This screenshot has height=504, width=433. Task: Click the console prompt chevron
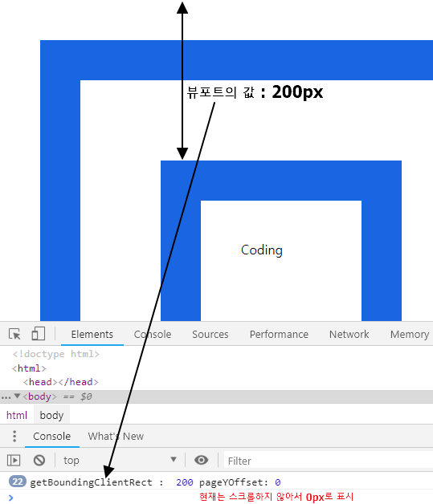click(x=11, y=498)
